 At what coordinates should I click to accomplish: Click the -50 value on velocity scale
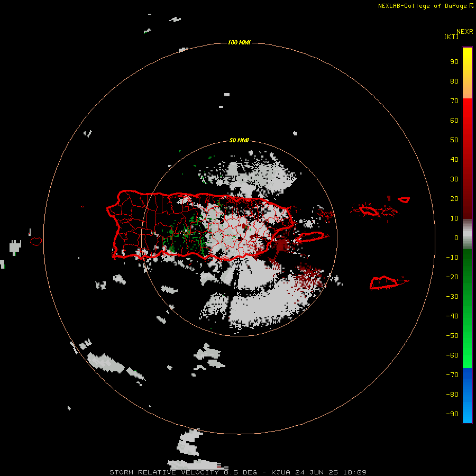point(452,336)
